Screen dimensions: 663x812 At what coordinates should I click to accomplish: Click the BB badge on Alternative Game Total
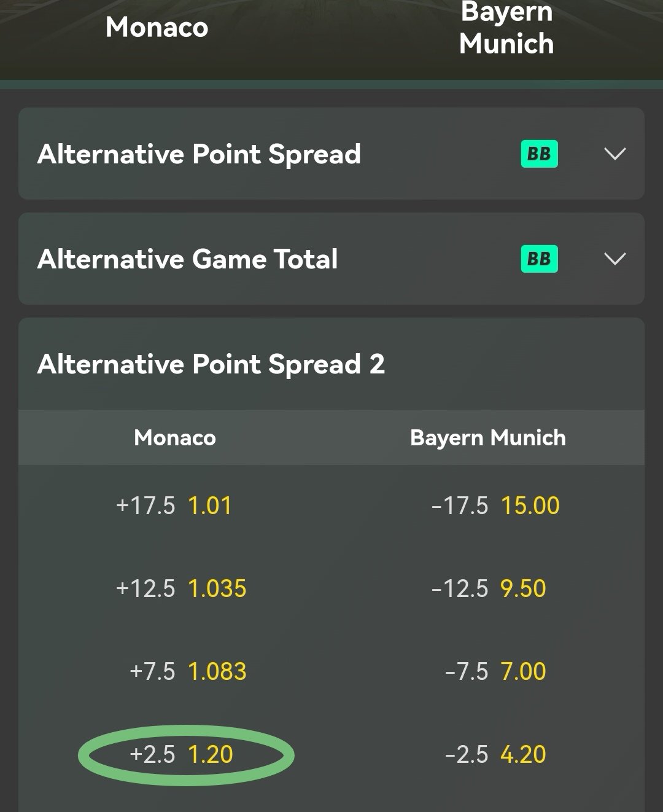point(539,259)
